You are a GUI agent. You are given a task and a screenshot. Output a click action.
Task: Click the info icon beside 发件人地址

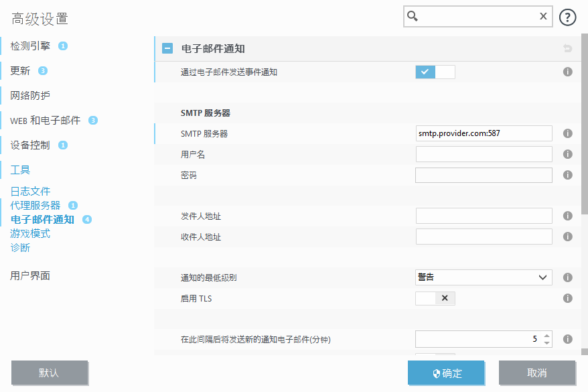click(567, 215)
